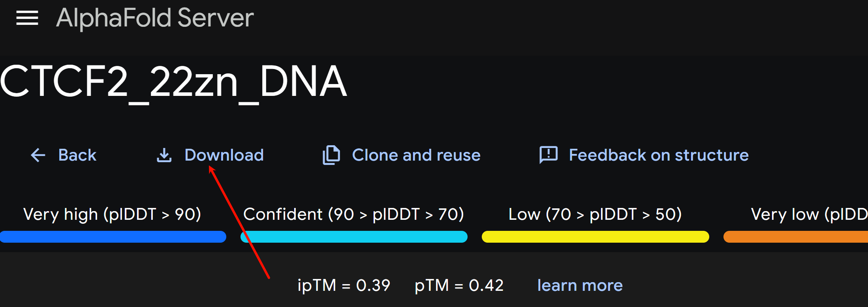Open Feedback on structure
The width and height of the screenshot is (868, 307).
click(659, 155)
